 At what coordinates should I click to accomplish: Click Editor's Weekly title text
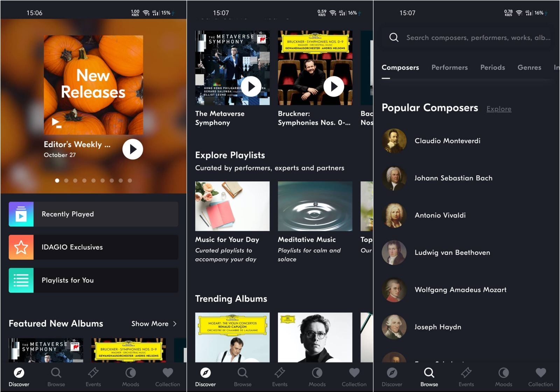click(x=77, y=145)
